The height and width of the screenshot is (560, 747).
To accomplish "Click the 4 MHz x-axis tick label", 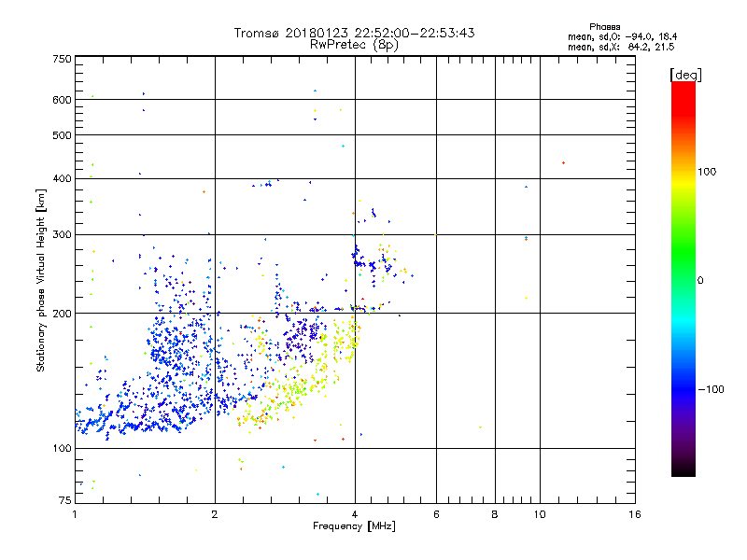I will coord(355,514).
